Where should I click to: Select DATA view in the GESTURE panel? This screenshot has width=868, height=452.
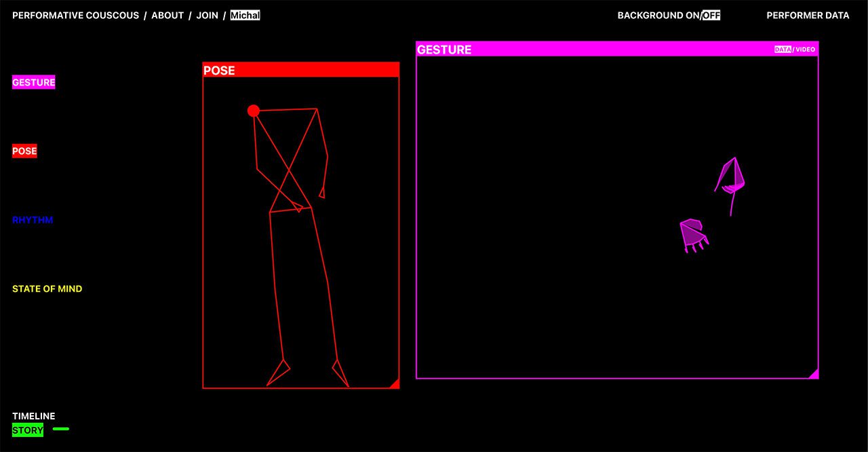point(783,50)
